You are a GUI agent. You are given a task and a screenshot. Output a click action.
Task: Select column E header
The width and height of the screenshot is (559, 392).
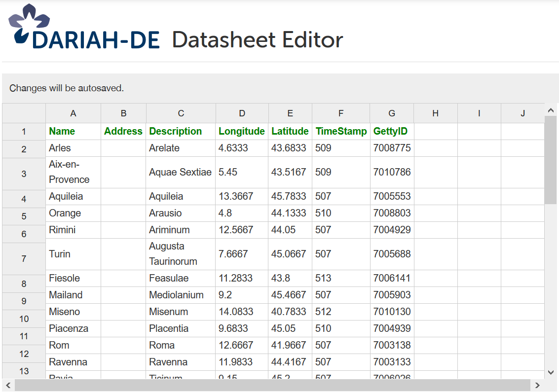tap(290, 113)
